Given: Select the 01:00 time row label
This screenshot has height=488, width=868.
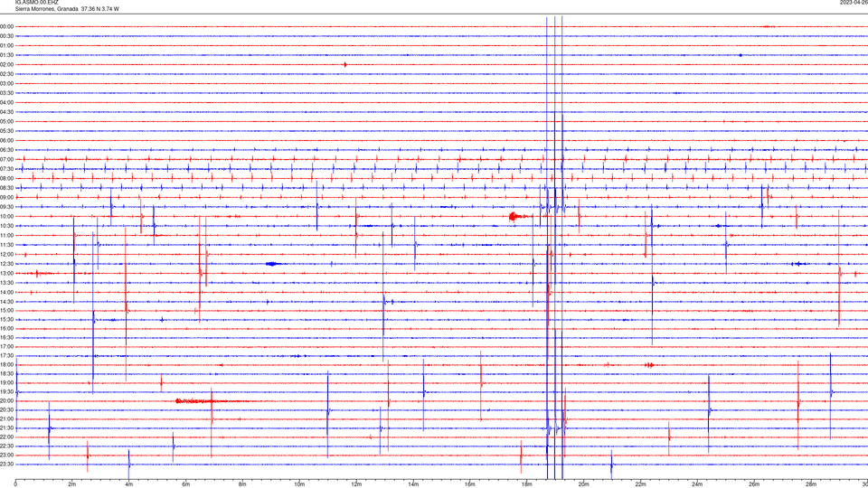Looking at the screenshot, I should point(7,46).
